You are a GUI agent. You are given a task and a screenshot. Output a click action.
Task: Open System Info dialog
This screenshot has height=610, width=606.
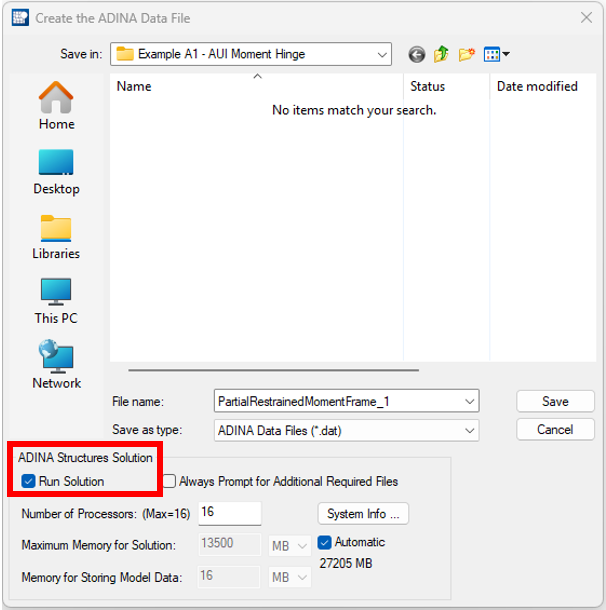363,514
